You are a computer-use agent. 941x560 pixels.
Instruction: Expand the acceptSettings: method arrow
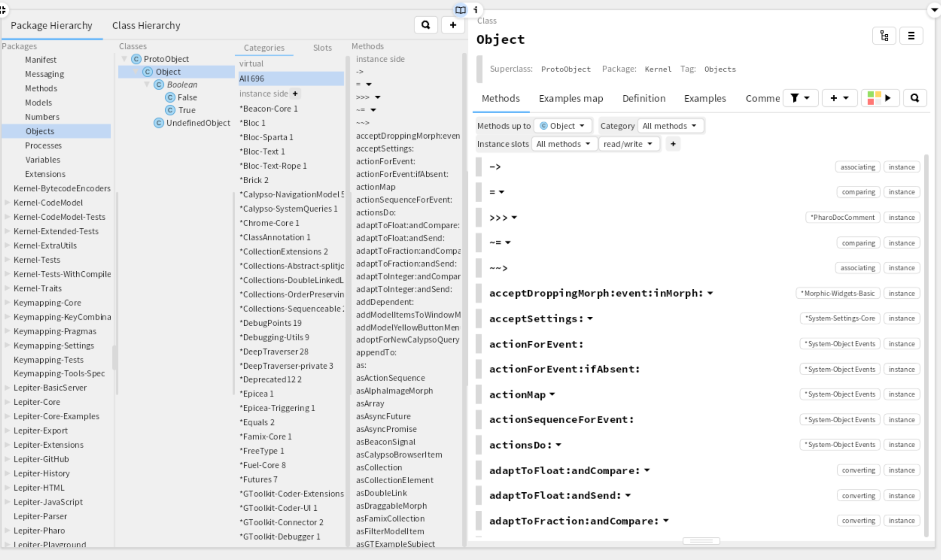coord(590,319)
